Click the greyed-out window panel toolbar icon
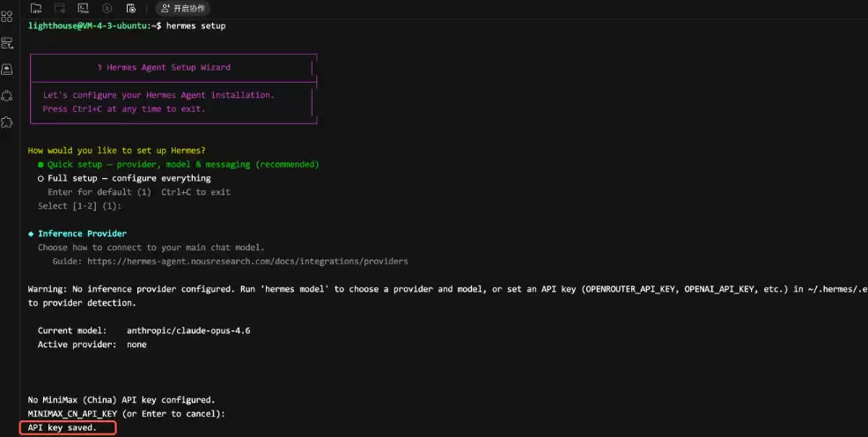This screenshot has height=437, width=868. click(x=60, y=8)
